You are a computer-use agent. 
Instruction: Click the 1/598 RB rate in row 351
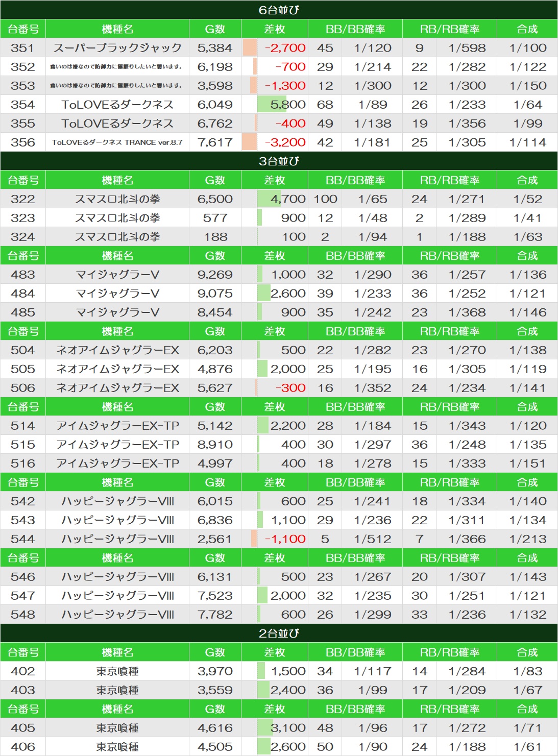click(x=467, y=47)
